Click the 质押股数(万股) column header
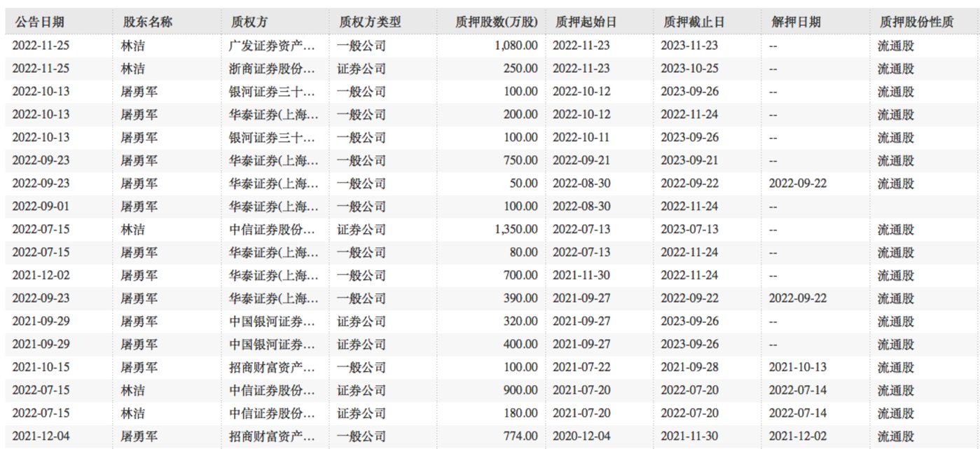 point(497,22)
